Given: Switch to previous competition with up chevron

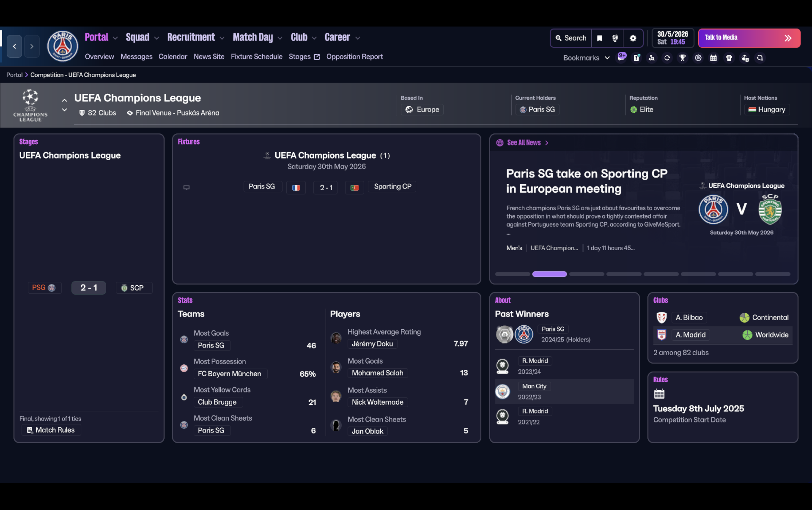Looking at the screenshot, I should pyautogui.click(x=64, y=100).
